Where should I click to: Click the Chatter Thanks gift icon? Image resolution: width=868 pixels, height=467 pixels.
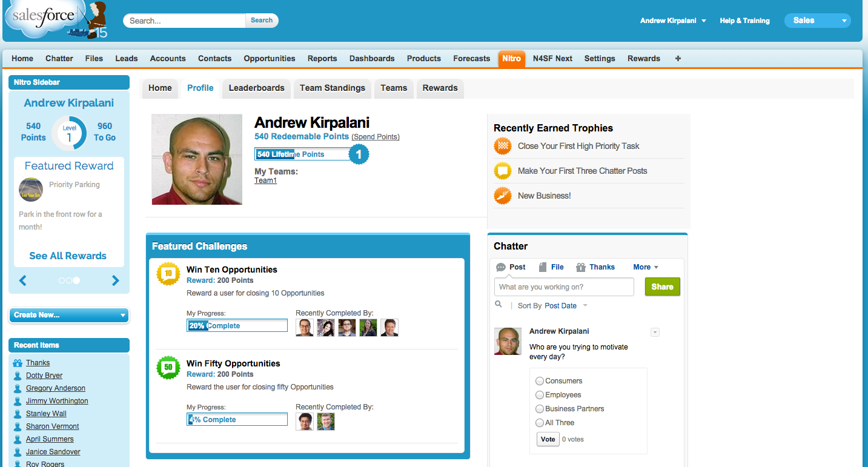pyautogui.click(x=581, y=267)
